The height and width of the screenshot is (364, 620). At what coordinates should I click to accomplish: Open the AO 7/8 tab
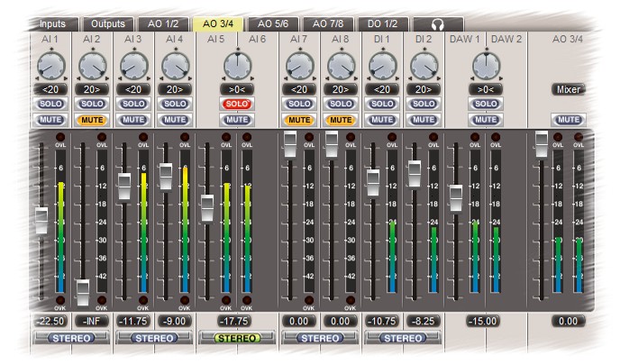328,24
